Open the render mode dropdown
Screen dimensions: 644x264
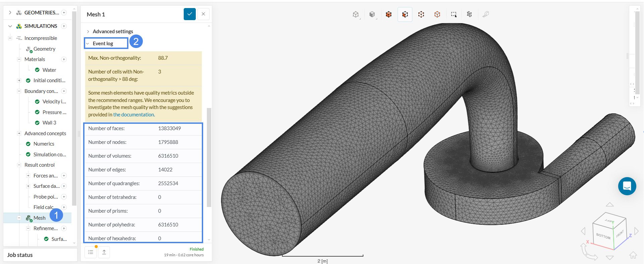coord(372,14)
